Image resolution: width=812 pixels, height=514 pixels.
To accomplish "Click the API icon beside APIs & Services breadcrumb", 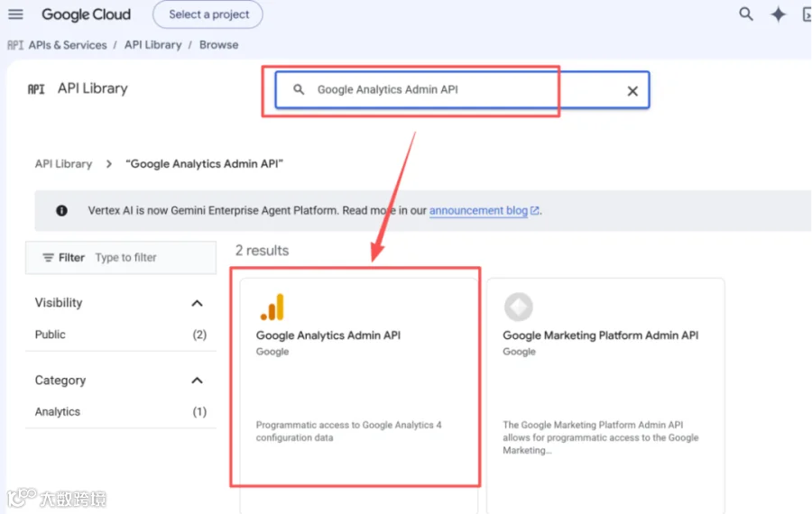I will coord(15,45).
